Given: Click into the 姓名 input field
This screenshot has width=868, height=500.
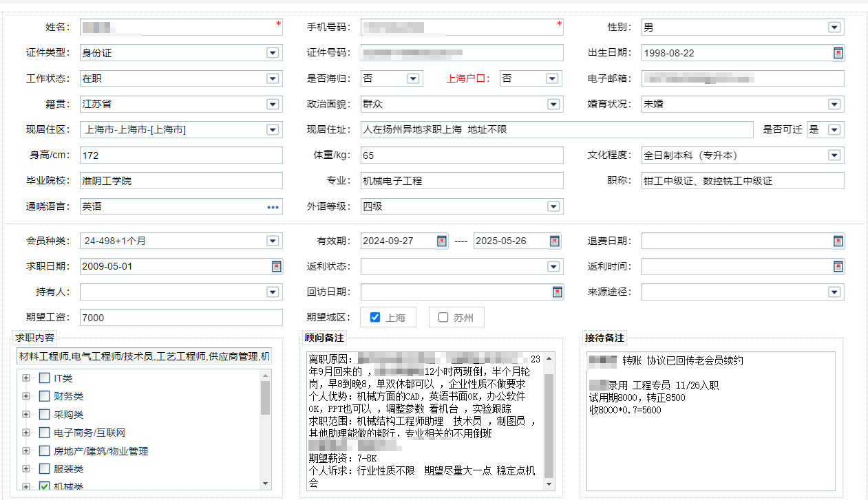Looking at the screenshot, I should [x=181, y=28].
